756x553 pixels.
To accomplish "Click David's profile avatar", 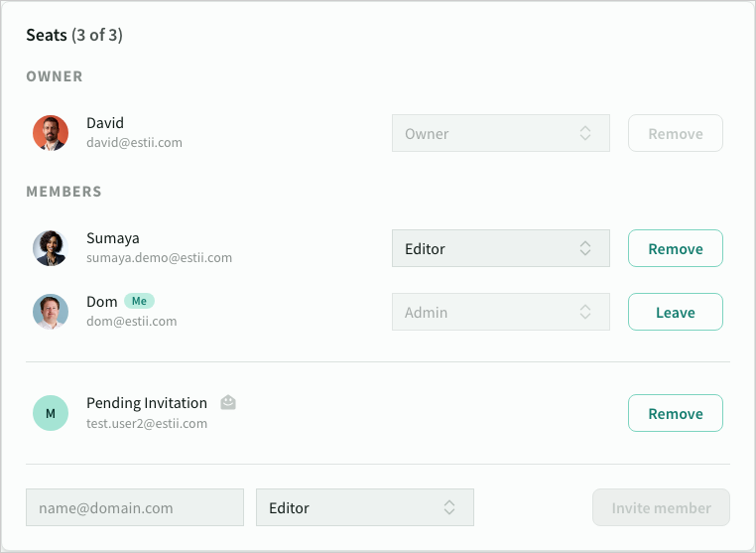I will pyautogui.click(x=51, y=133).
